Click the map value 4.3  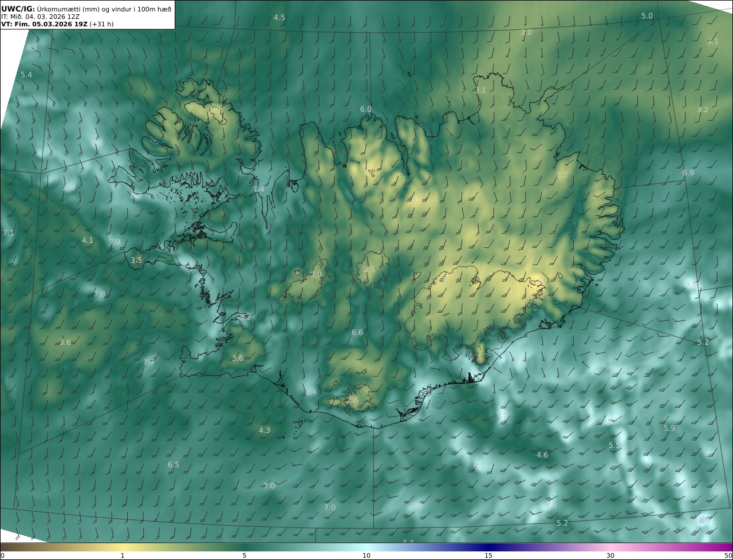click(265, 430)
